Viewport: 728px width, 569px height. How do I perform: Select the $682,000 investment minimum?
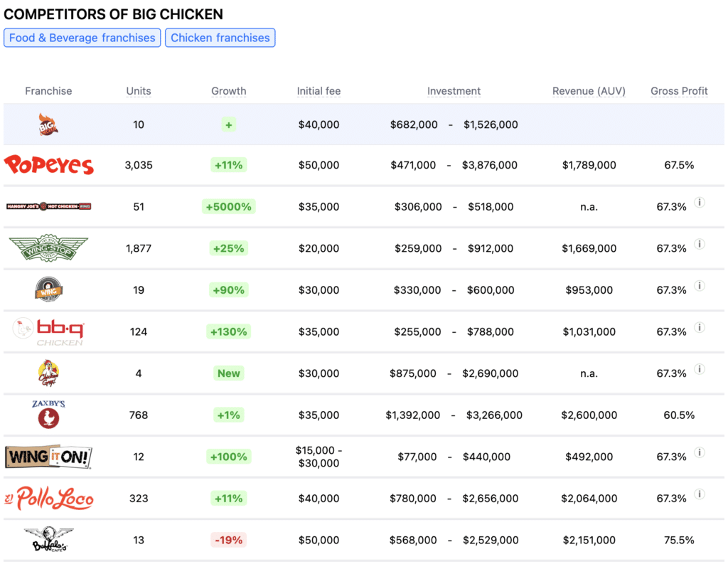click(414, 124)
